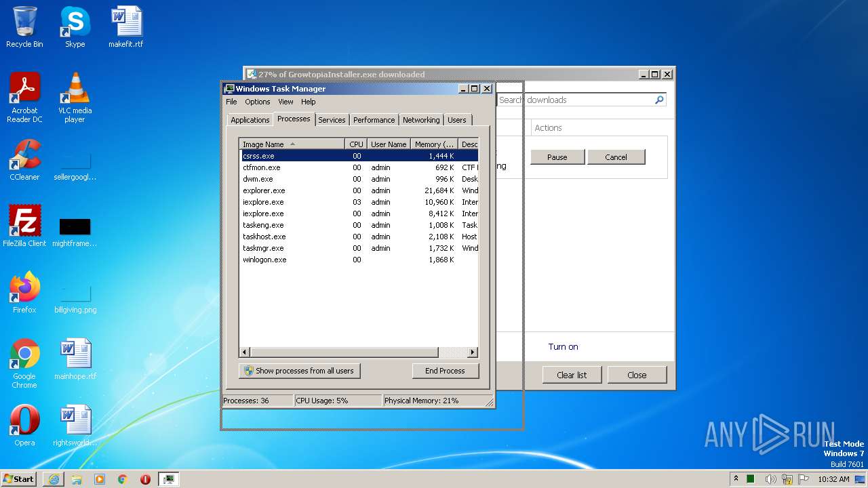This screenshot has height=488, width=868.
Task: Sort processes by User Name column
Action: click(389, 144)
